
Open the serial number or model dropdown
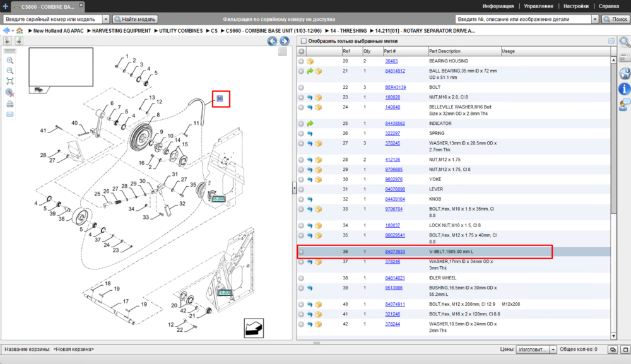[106, 20]
